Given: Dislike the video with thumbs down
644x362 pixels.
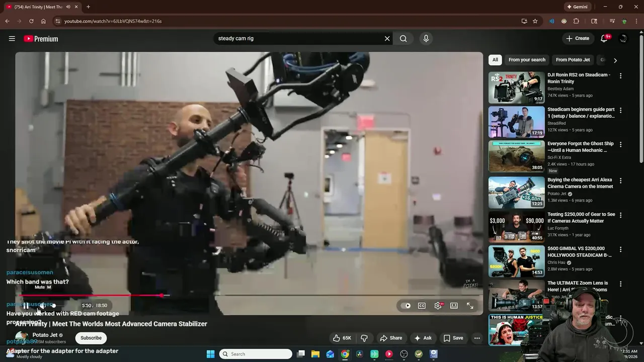Looking at the screenshot, I should 364,338.
